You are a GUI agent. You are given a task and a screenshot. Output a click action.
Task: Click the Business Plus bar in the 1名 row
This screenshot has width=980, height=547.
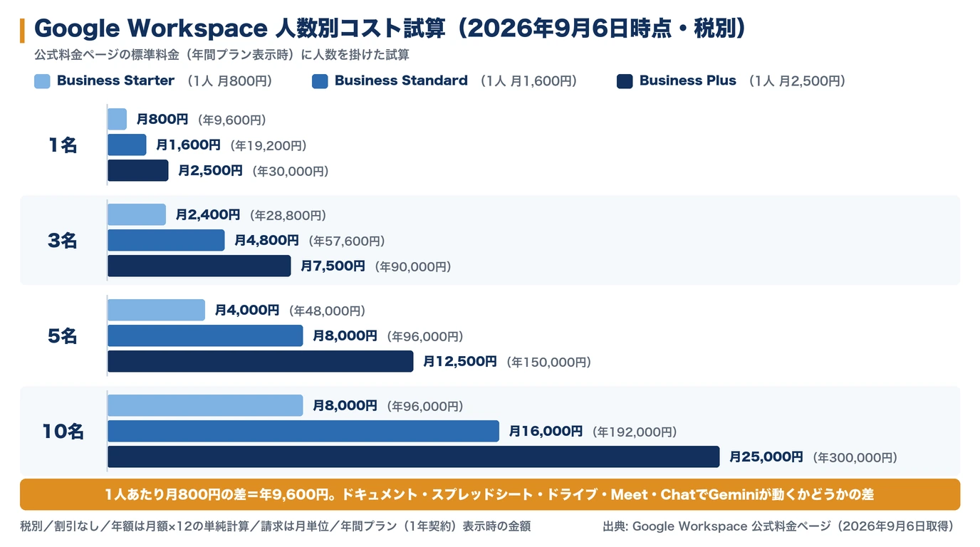138,171
